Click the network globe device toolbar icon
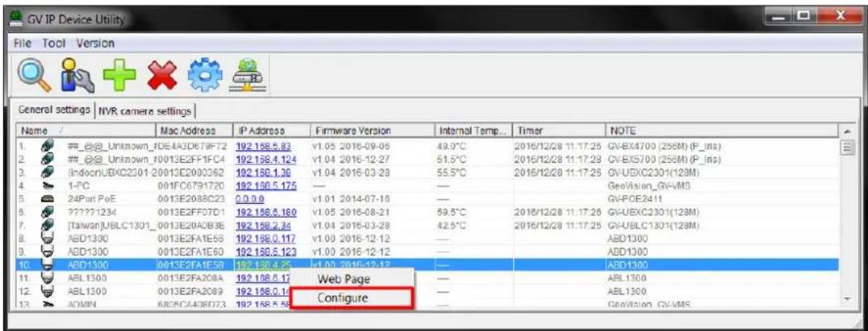868x331 pixels. (x=247, y=76)
